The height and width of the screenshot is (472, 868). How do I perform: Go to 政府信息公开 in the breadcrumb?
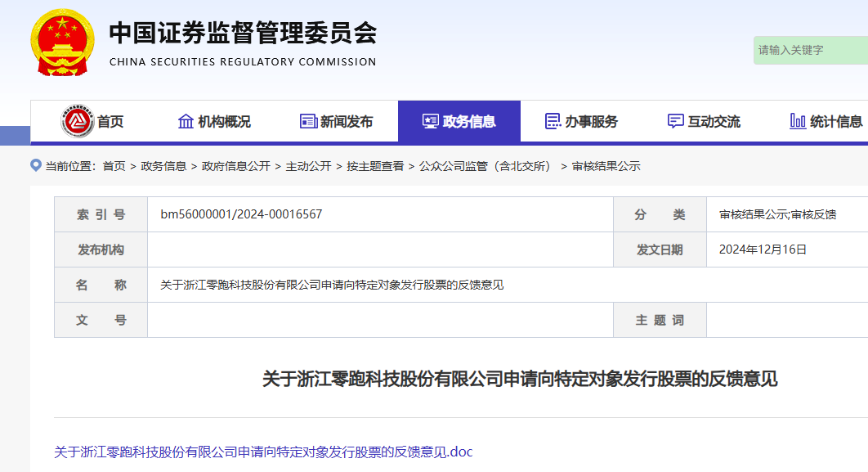[236, 166]
